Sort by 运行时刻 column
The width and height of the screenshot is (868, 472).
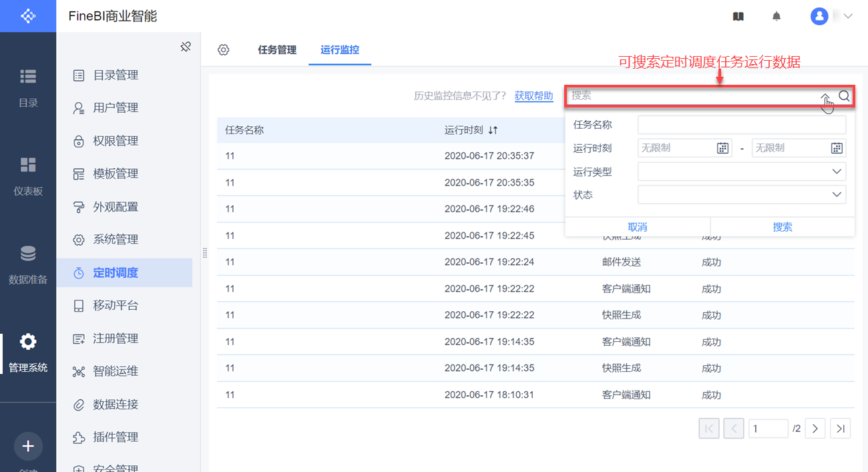click(x=493, y=130)
